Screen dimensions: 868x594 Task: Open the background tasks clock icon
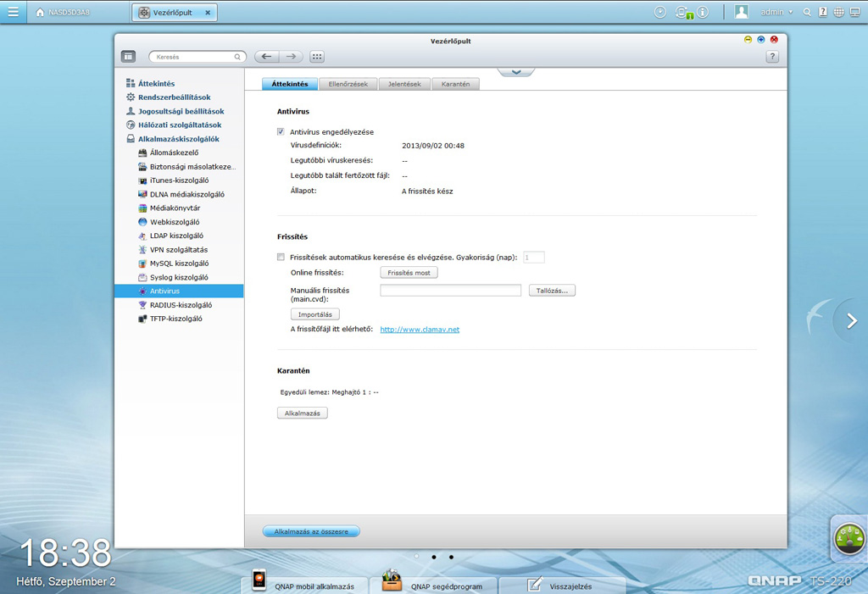pos(659,12)
